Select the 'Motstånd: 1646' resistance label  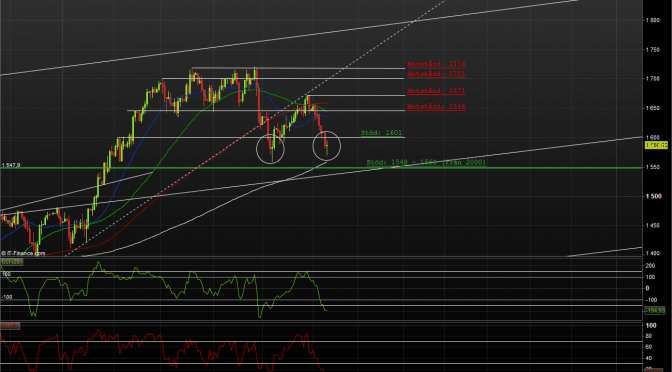click(x=436, y=106)
